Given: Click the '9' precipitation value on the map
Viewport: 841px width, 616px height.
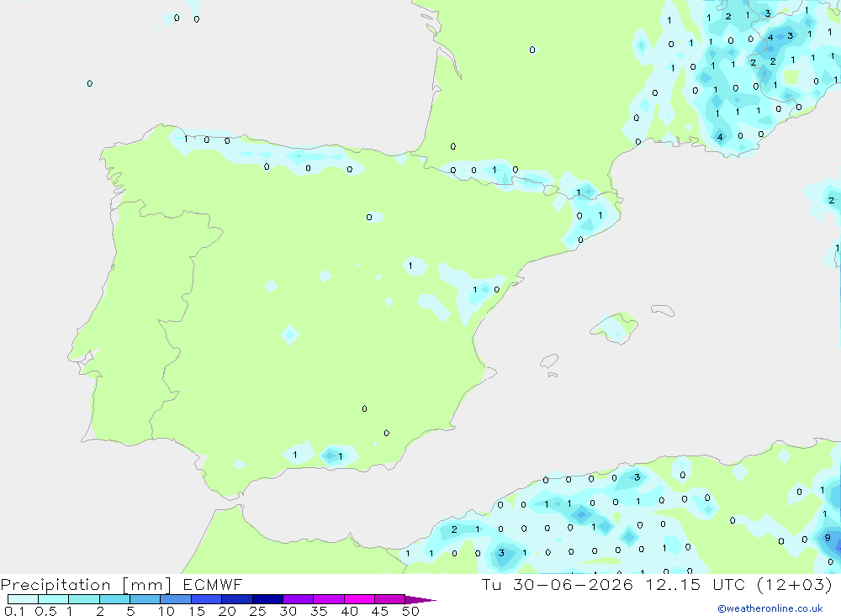Looking at the screenshot, I should click(828, 538).
